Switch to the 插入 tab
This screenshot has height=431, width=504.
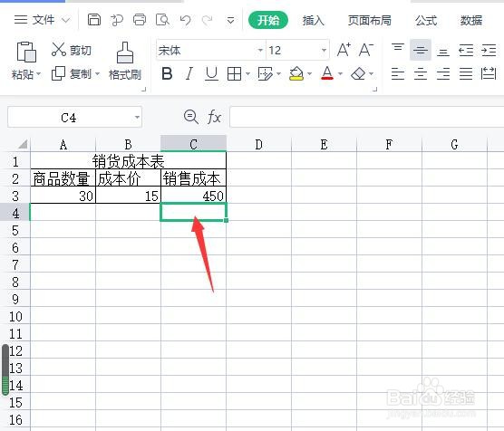click(x=314, y=21)
